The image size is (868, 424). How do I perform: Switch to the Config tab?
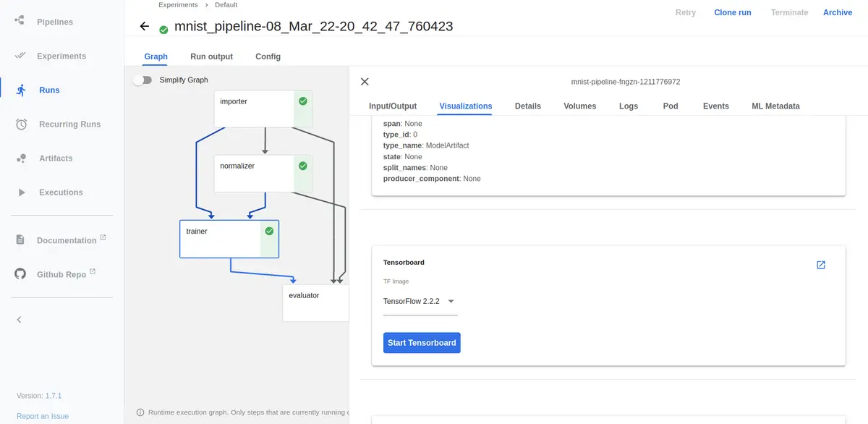point(268,56)
